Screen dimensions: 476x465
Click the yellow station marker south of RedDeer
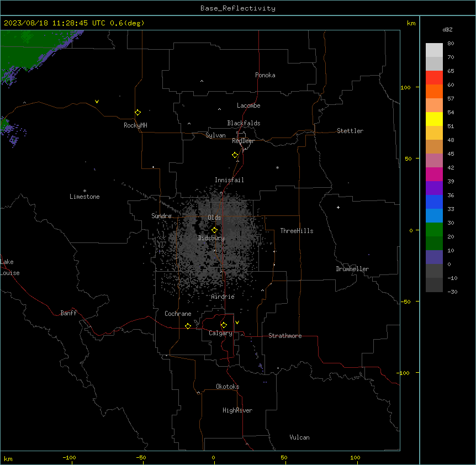coord(235,155)
